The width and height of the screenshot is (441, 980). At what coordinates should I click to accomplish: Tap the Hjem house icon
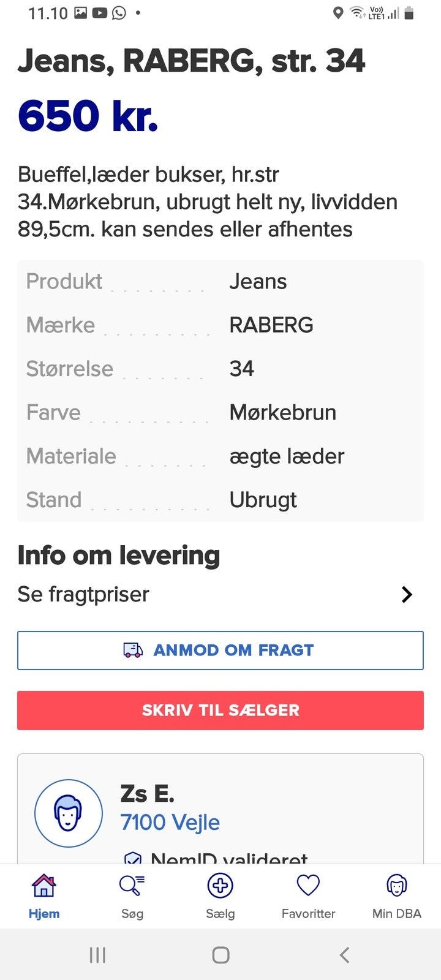43,886
